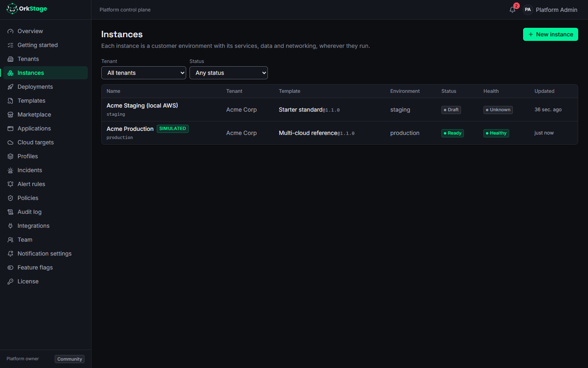Click the Cloud targets cloud icon
The height and width of the screenshot is (368, 588).
11,142
